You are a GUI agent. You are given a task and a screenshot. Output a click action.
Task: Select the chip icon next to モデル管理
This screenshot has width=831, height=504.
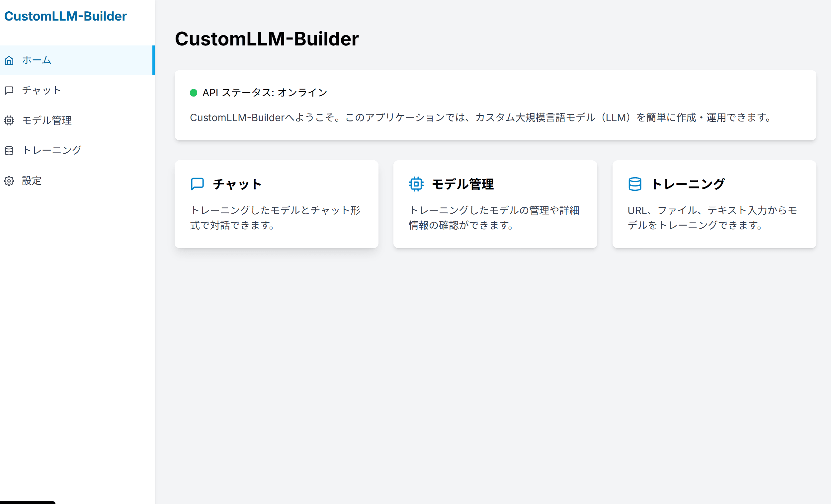pyautogui.click(x=9, y=120)
